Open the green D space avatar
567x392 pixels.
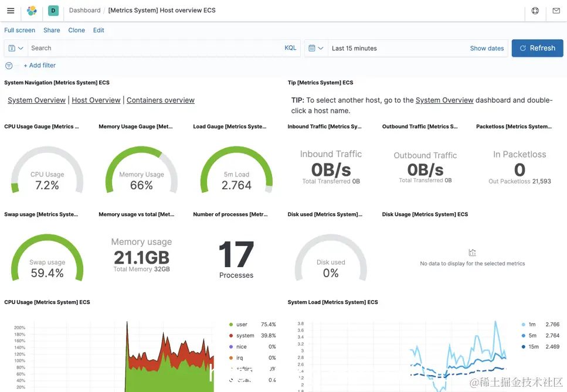coord(53,11)
